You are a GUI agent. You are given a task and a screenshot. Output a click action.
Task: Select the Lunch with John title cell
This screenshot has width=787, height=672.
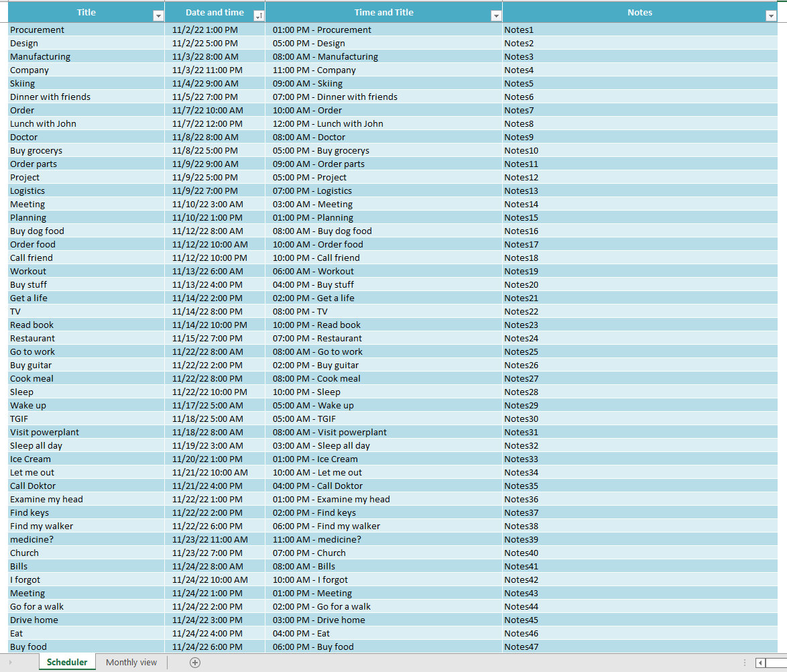[86, 123]
